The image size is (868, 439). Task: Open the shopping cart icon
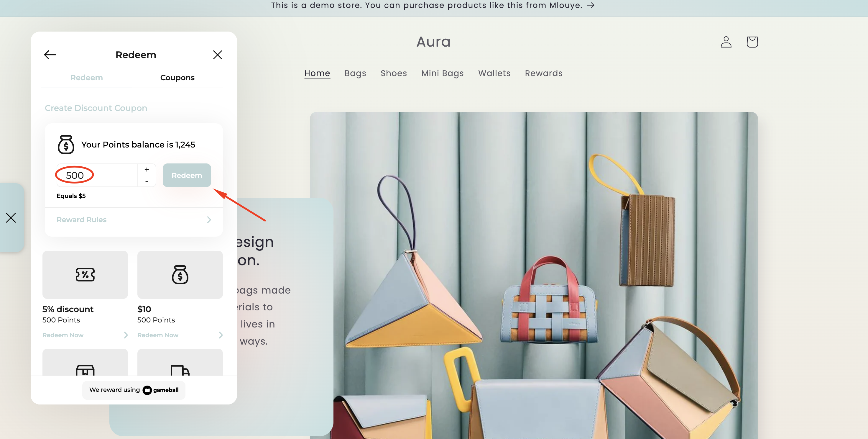[752, 42]
